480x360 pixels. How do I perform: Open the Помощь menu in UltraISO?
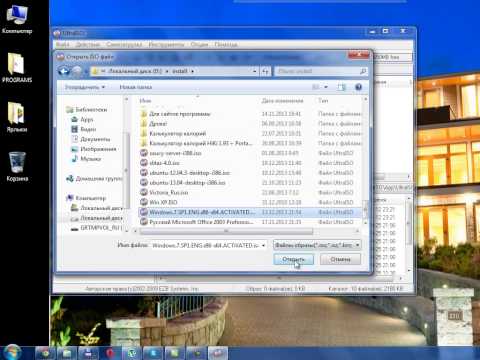(x=226, y=44)
